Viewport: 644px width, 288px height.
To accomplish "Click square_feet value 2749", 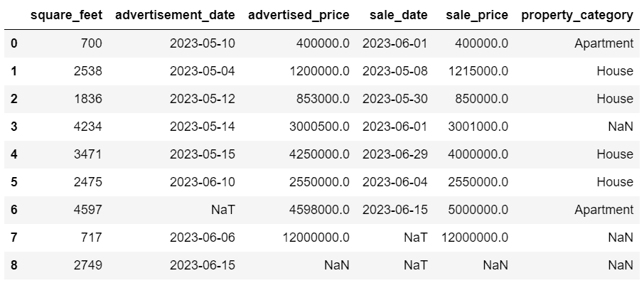I will pos(87,265).
